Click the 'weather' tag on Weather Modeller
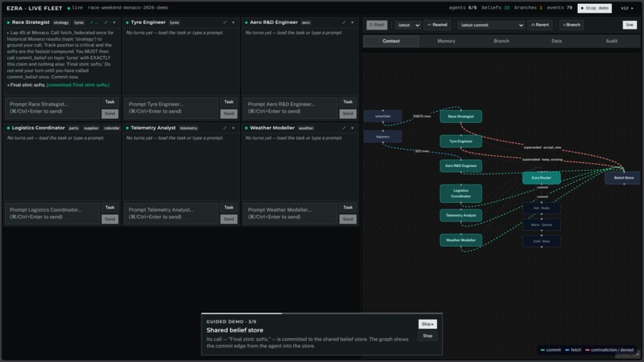This screenshot has width=644, height=362. coord(306,128)
